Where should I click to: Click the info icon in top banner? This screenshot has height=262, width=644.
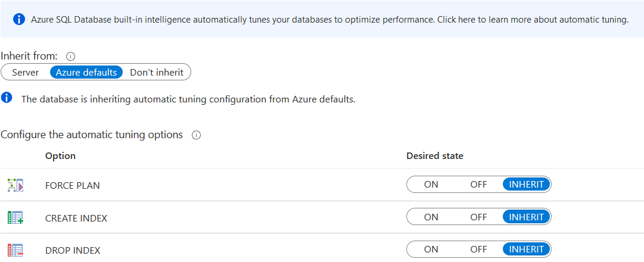pos(19,20)
